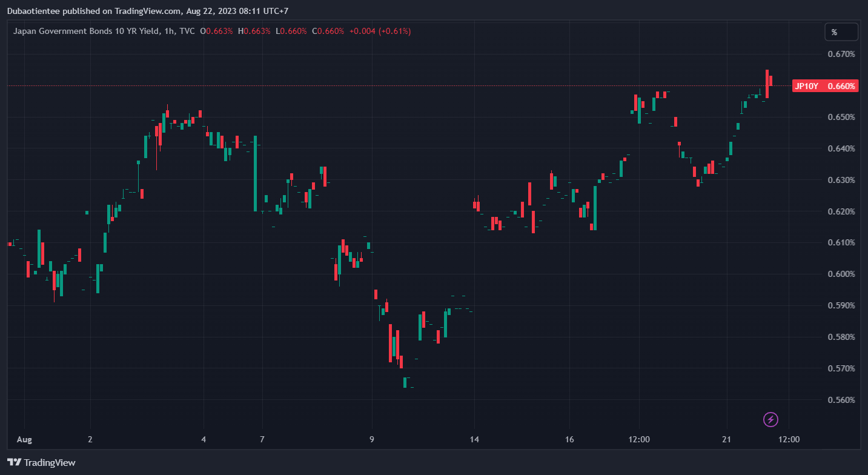The image size is (868, 475).
Task: Click the 9 date marker on time axis
Action: [x=372, y=439]
